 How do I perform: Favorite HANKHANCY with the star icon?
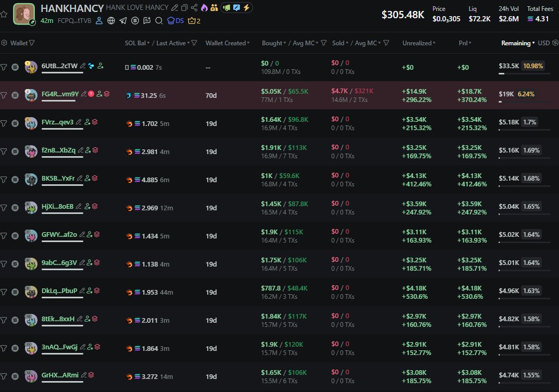pos(4,14)
